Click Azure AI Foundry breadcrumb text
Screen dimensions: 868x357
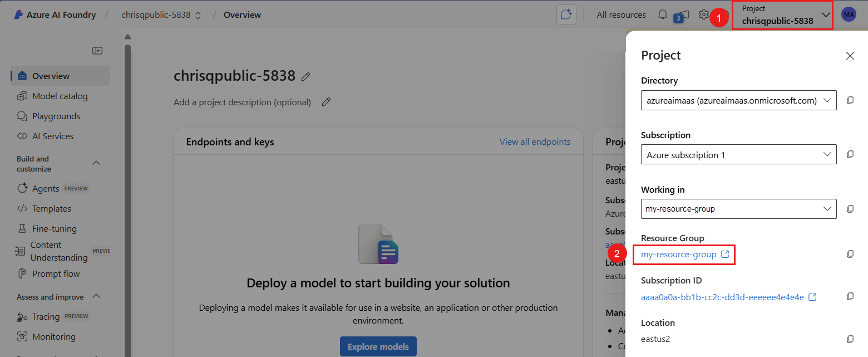click(x=61, y=15)
